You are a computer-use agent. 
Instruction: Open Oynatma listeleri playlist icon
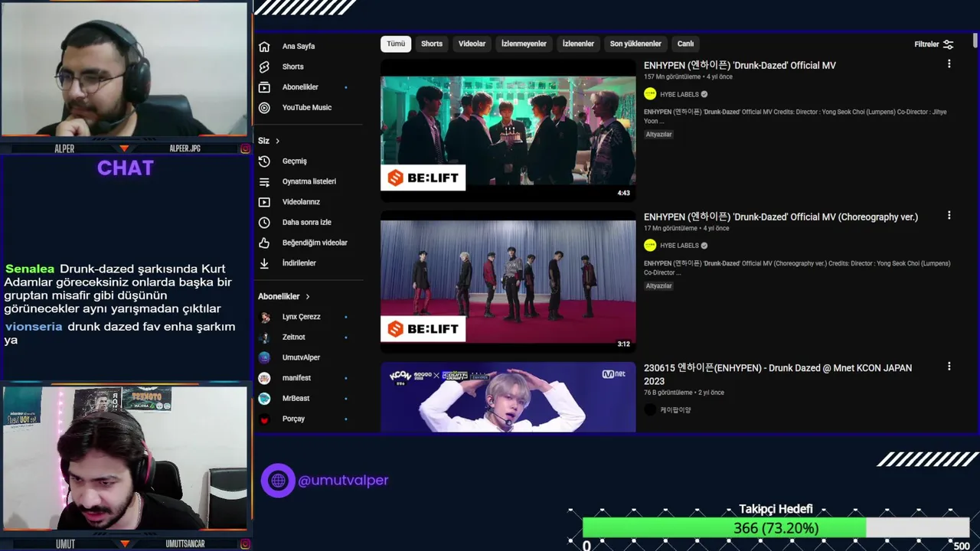pyautogui.click(x=264, y=182)
